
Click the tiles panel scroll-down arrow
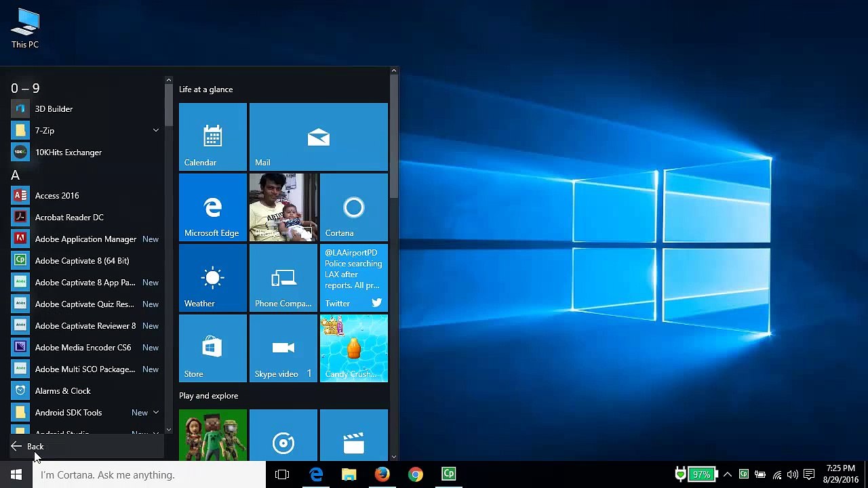point(393,457)
